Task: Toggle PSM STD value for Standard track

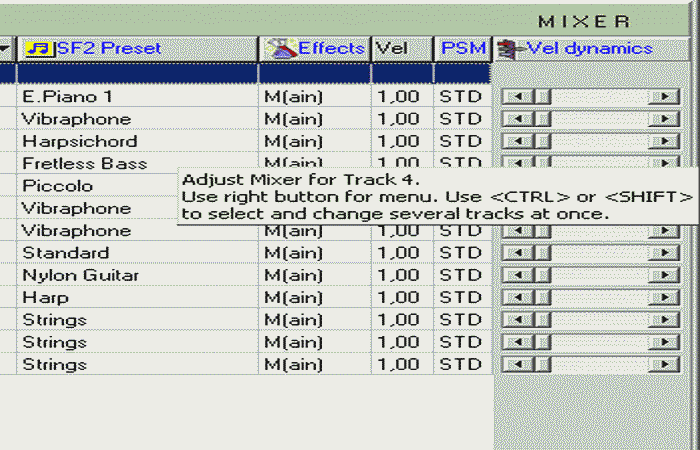Action: click(x=460, y=253)
